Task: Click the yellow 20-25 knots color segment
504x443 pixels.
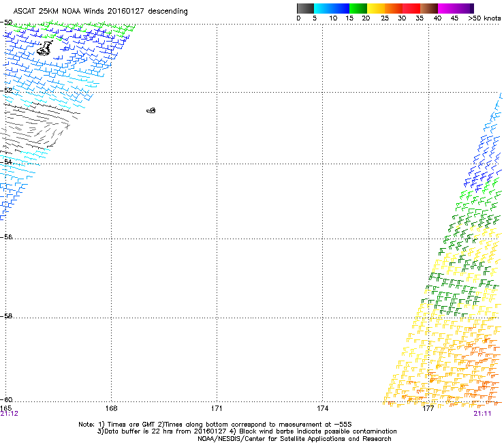Action: (x=376, y=8)
